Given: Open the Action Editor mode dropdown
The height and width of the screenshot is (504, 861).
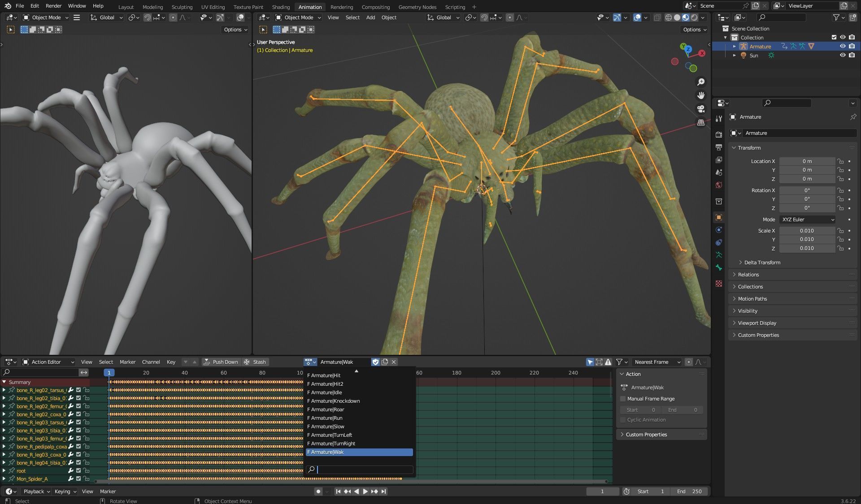Looking at the screenshot, I should point(48,362).
